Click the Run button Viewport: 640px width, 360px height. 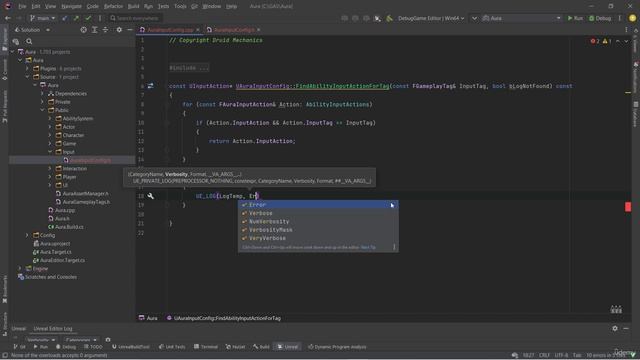click(x=575, y=18)
